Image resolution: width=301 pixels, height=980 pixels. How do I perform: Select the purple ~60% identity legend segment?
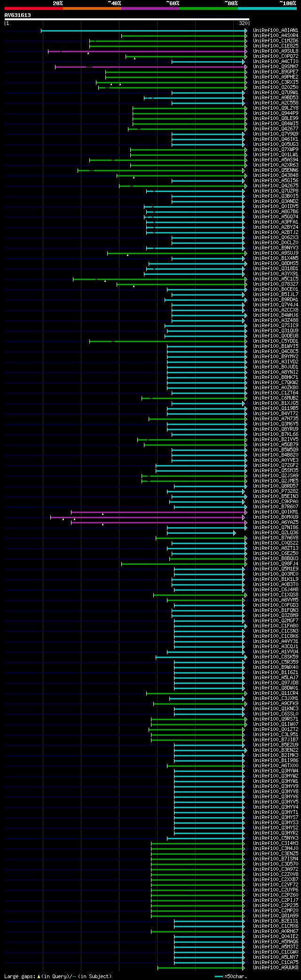pos(150,8)
